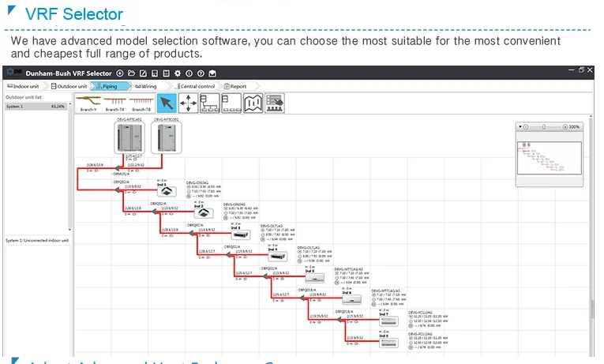This screenshot has height=364, width=604.
Task: Click the new project plus icon
Action: (x=119, y=73)
